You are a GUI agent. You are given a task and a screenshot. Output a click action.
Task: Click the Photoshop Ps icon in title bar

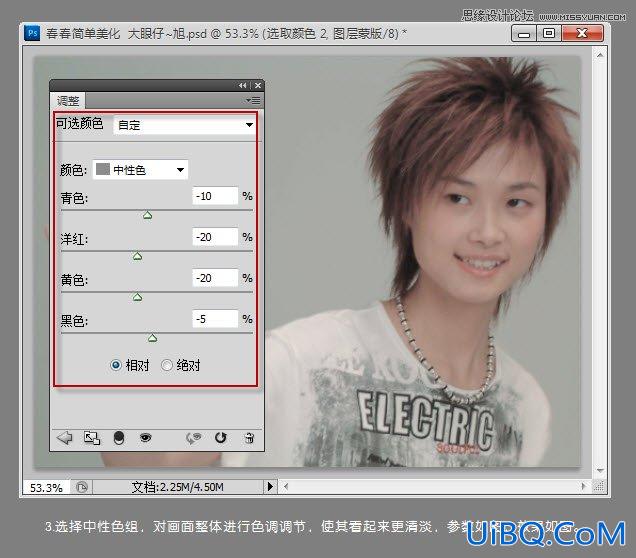coord(32,33)
